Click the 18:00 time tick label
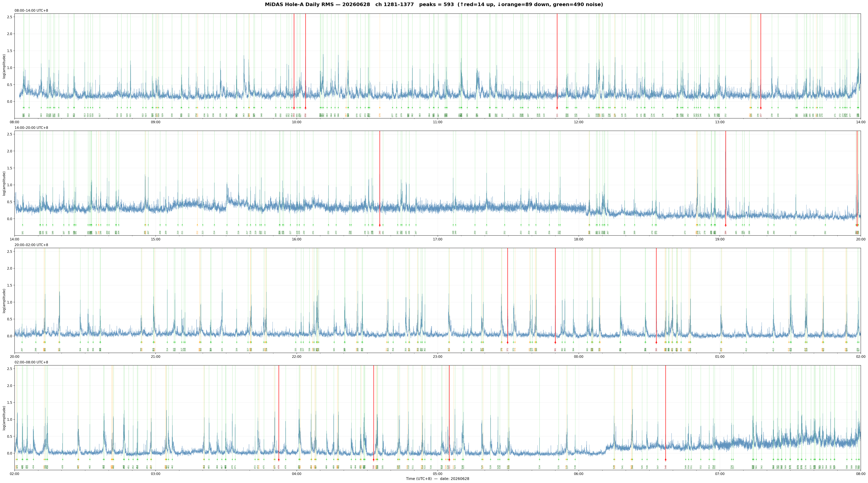The width and height of the screenshot is (868, 483). [579, 239]
